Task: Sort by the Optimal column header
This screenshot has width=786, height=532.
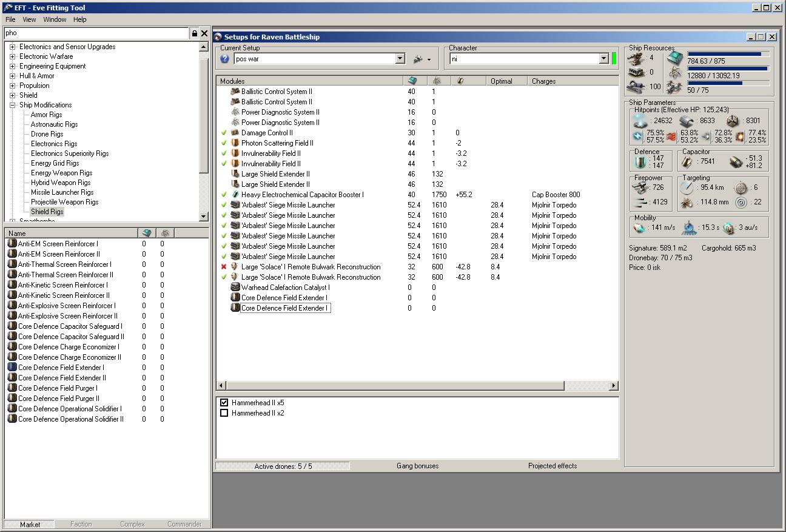Action: point(507,81)
